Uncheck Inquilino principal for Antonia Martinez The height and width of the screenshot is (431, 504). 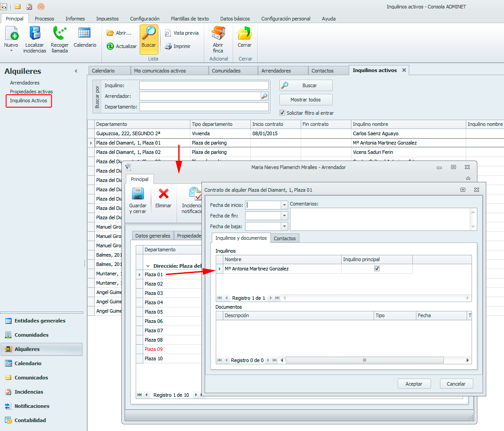pos(377,269)
